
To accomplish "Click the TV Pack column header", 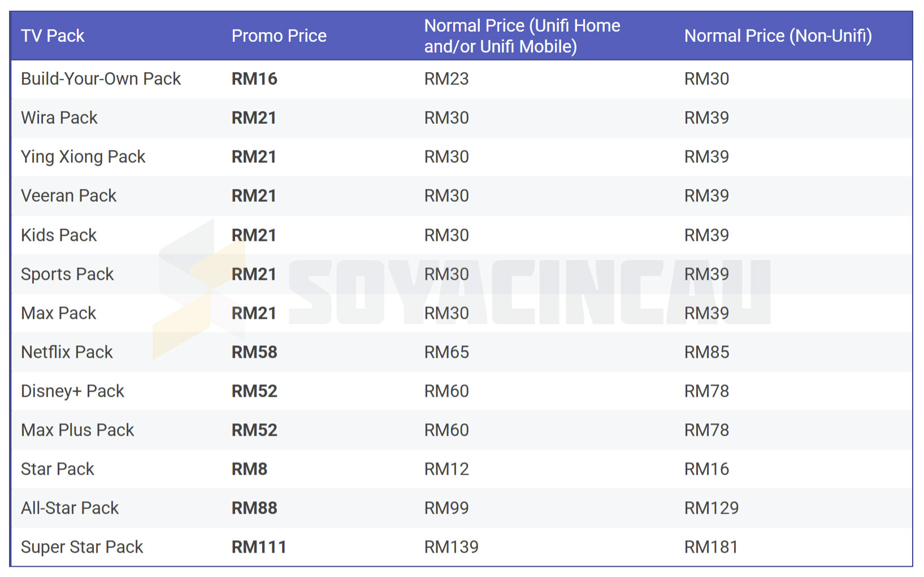I will point(53,36).
